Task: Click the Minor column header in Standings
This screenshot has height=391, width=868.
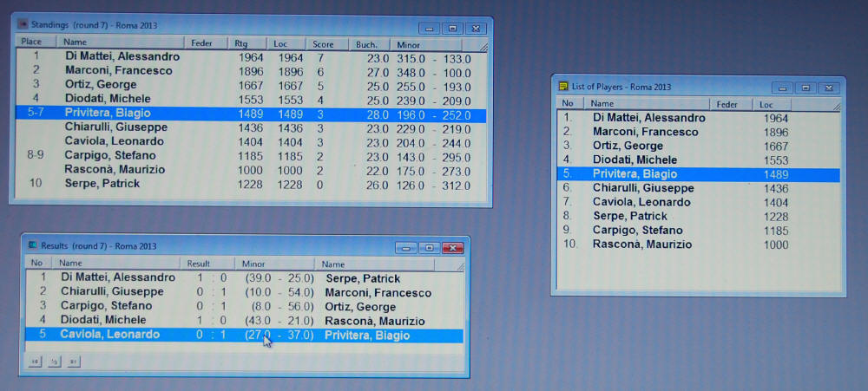Action: pyautogui.click(x=426, y=45)
